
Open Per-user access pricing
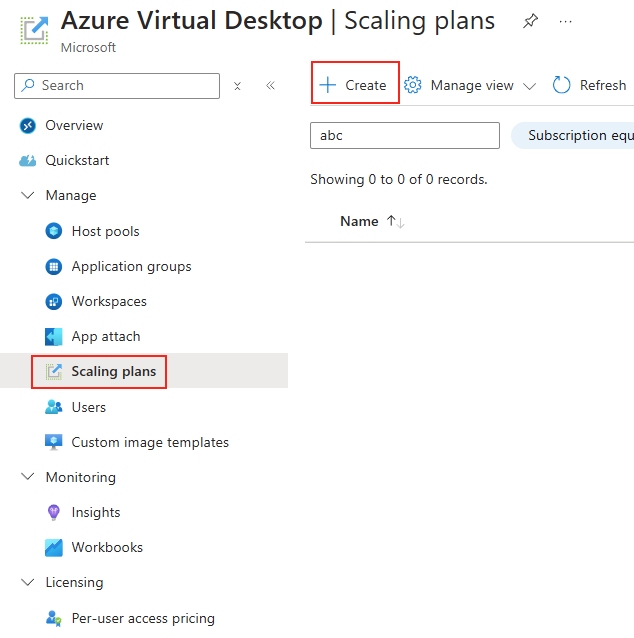click(x=143, y=619)
